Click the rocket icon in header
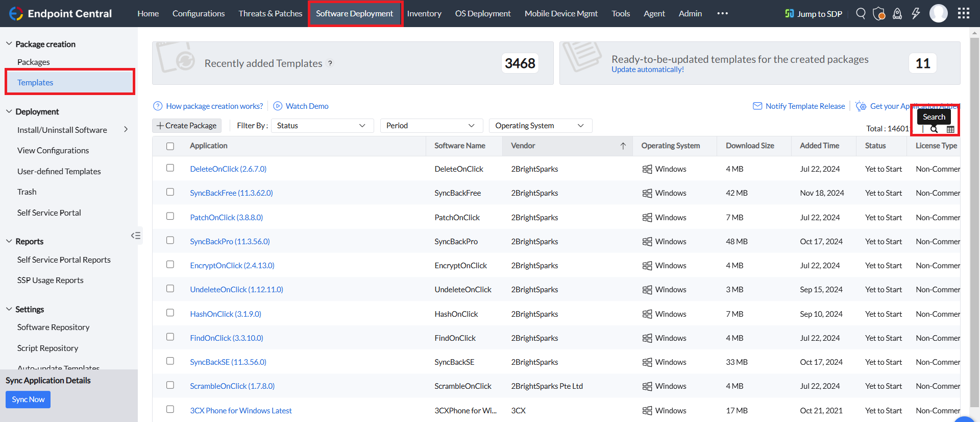The width and height of the screenshot is (980, 422). (x=897, y=13)
